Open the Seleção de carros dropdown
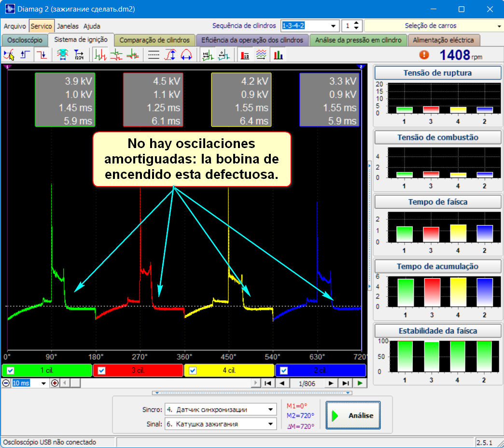504x448 pixels. click(x=499, y=26)
